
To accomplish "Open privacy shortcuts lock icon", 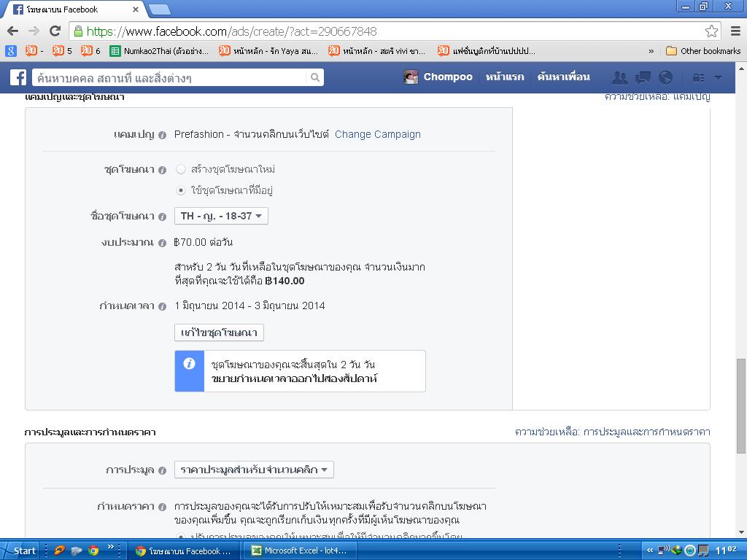I will 698,77.
